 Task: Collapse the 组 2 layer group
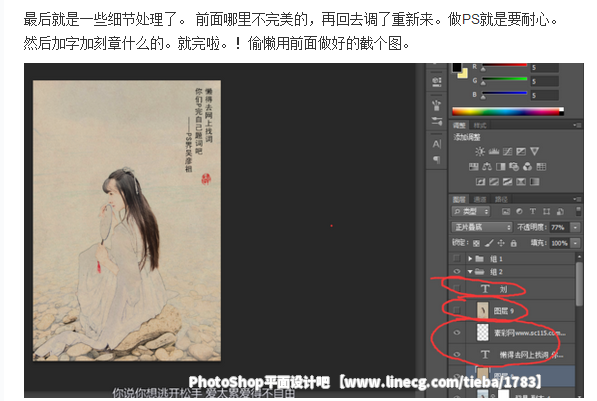coord(470,272)
